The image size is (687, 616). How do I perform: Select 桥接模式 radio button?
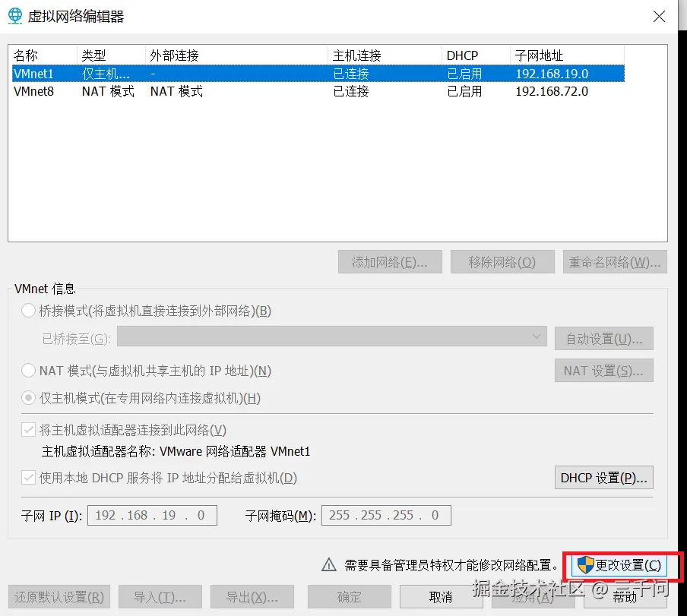tap(28, 311)
